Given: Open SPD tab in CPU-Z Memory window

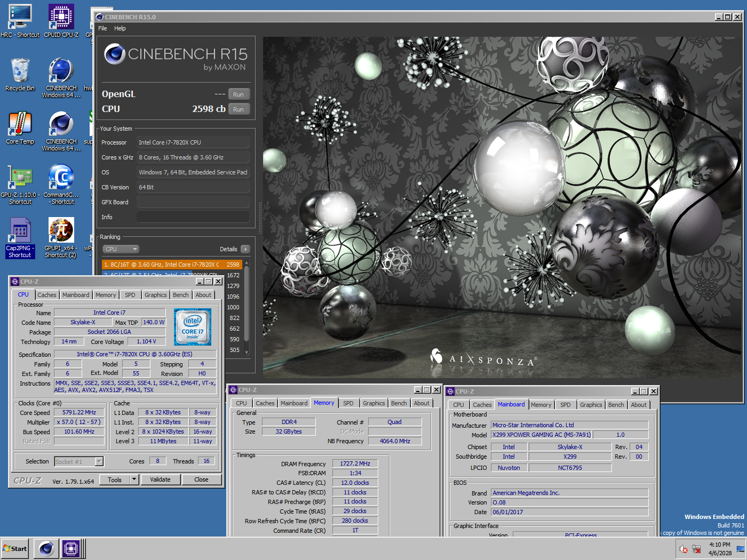Looking at the screenshot, I should point(348,403).
